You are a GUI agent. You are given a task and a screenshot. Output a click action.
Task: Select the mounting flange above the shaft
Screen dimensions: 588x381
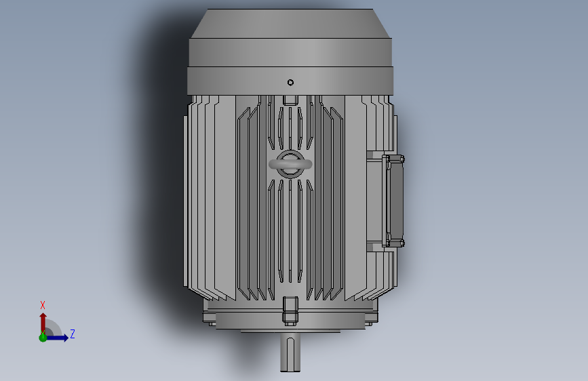coord(291,321)
